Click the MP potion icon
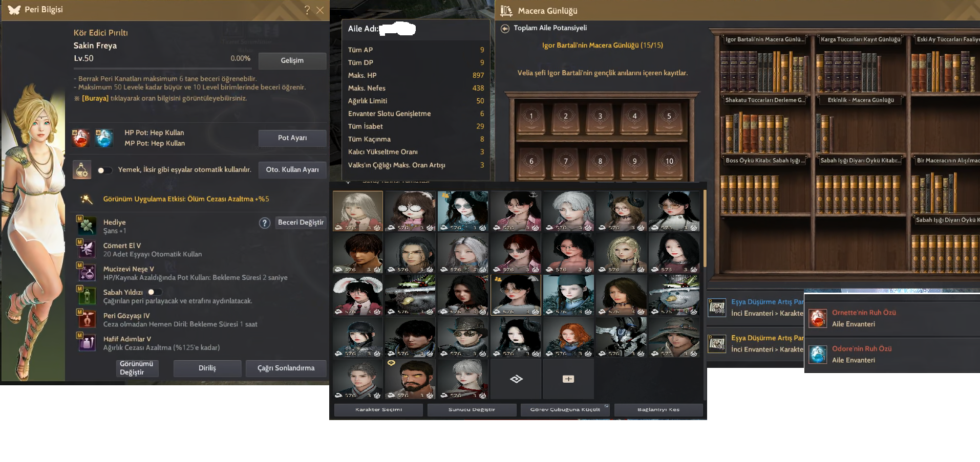Viewport: 980px width, 462px height. tap(104, 138)
